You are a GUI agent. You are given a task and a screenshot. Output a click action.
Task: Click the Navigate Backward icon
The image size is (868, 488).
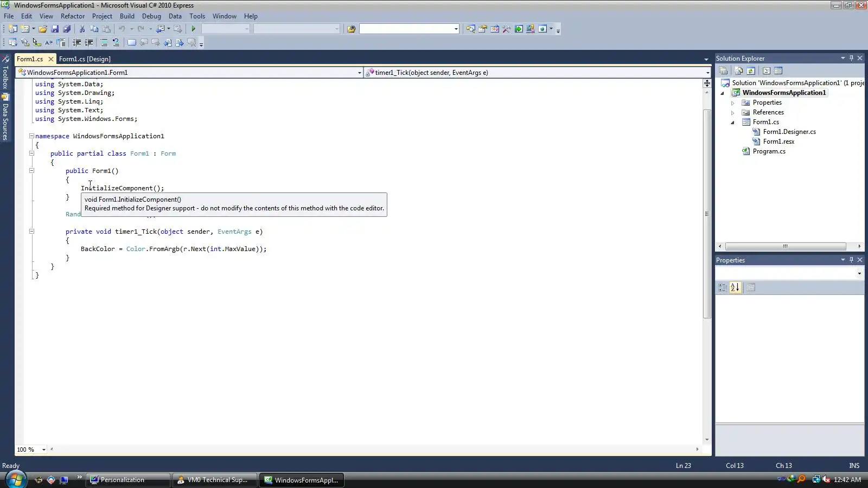[x=161, y=29]
